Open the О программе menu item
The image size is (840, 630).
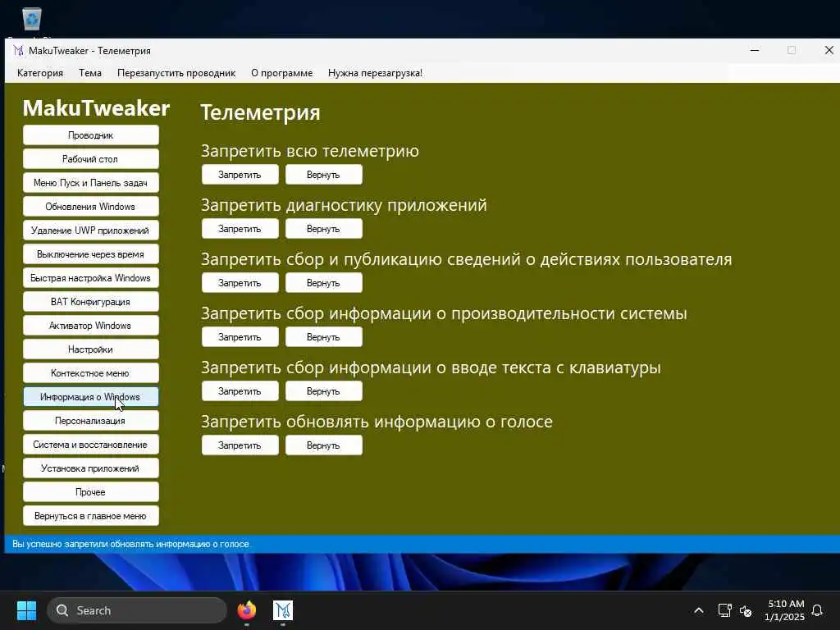282,73
